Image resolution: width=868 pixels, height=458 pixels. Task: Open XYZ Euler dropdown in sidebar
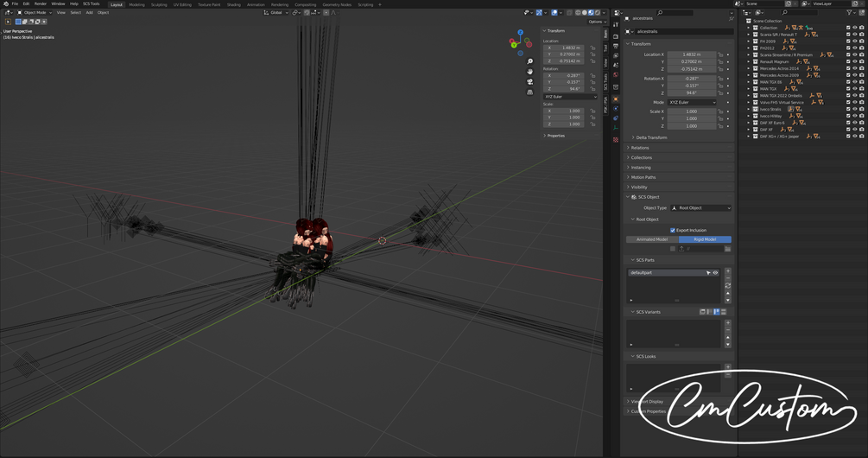[570, 97]
